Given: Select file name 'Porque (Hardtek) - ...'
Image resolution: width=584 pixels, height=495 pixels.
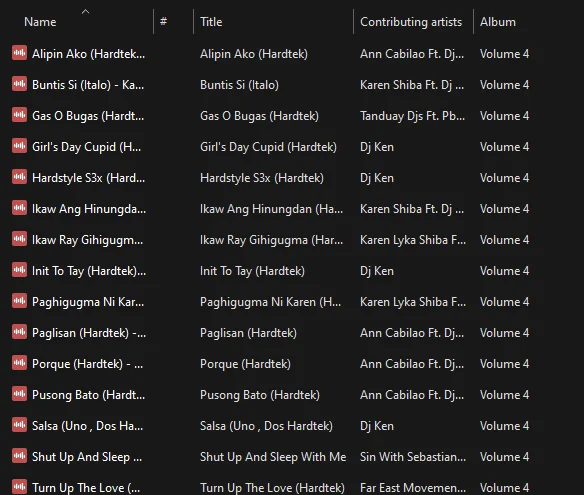Looking at the screenshot, I should (87, 364).
